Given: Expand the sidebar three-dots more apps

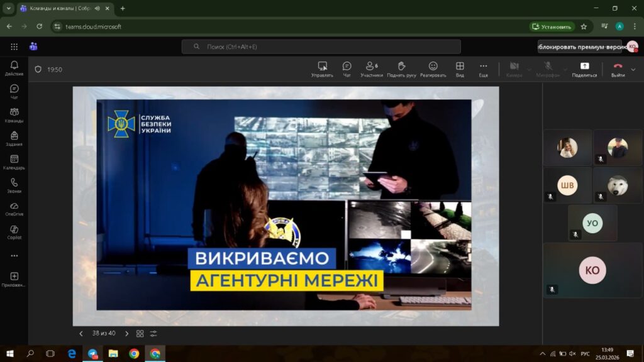Looking at the screenshot, I should tap(14, 256).
